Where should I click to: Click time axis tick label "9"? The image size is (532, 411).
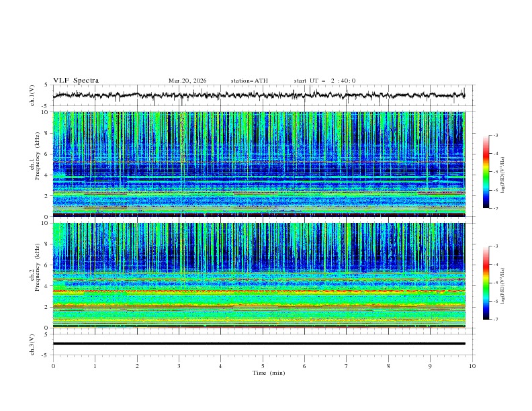[x=430, y=366]
